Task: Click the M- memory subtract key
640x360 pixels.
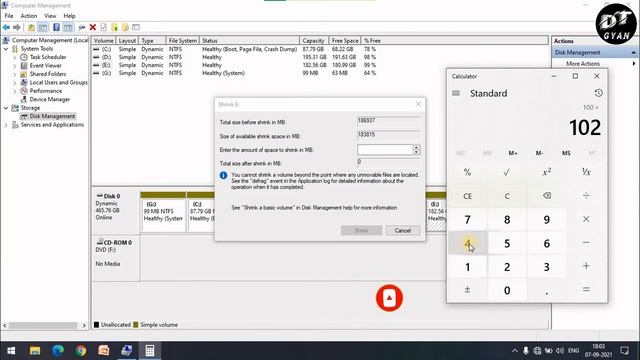Action: pyautogui.click(x=539, y=153)
